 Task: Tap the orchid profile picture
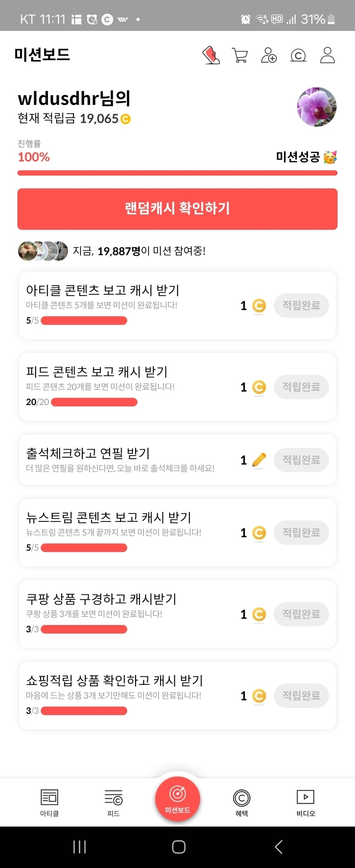pyautogui.click(x=317, y=107)
